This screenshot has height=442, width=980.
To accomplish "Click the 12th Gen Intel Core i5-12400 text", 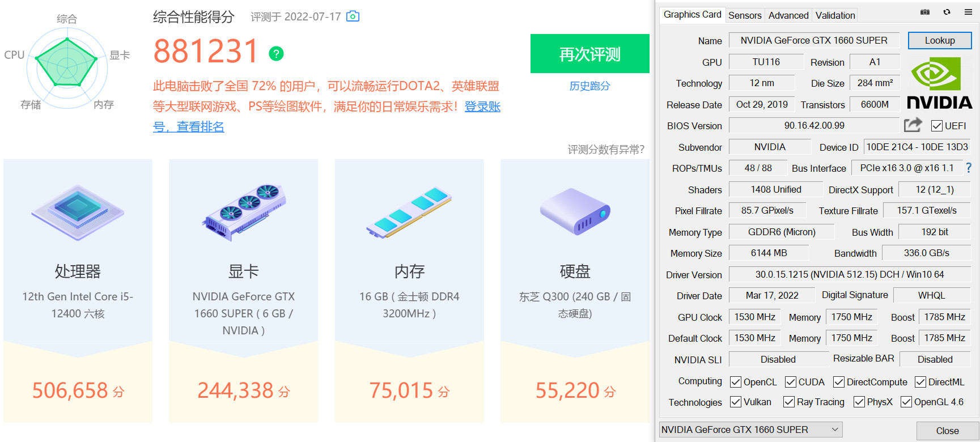I will click(x=78, y=305).
